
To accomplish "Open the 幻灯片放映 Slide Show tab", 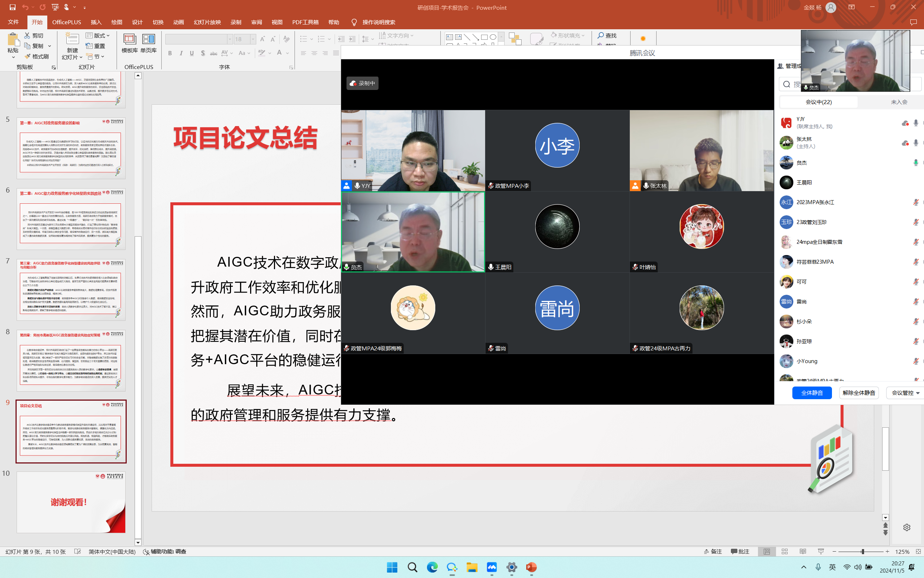I will pyautogui.click(x=207, y=22).
